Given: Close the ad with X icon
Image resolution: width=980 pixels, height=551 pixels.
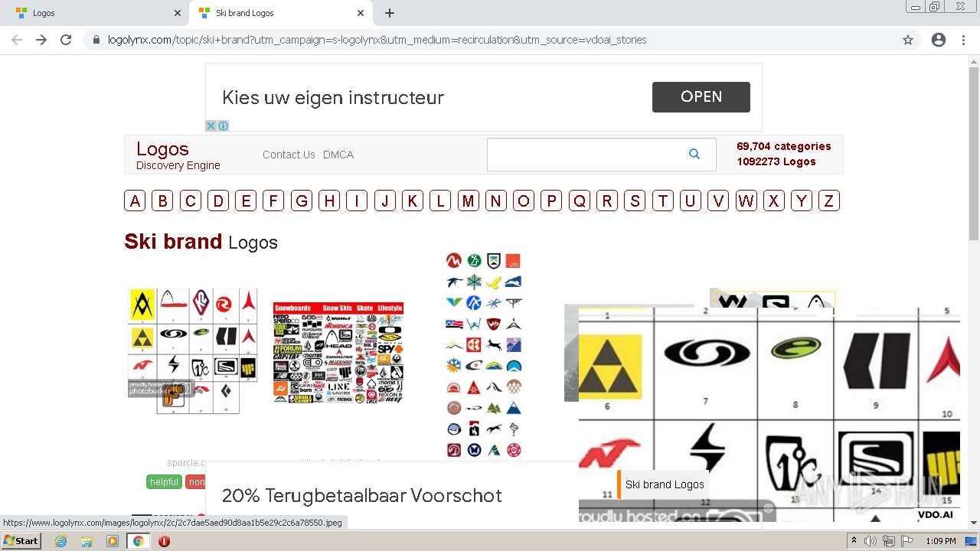Looking at the screenshot, I should (x=211, y=126).
